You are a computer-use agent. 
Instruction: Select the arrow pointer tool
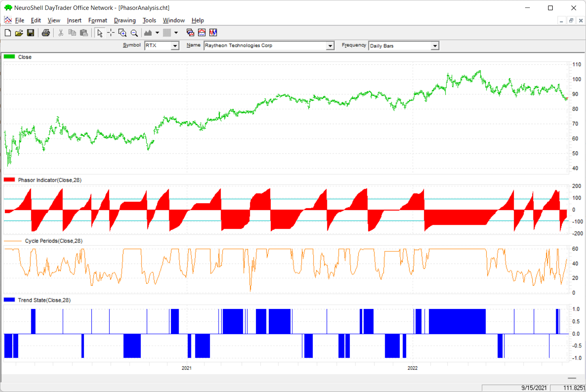pyautogui.click(x=100, y=33)
